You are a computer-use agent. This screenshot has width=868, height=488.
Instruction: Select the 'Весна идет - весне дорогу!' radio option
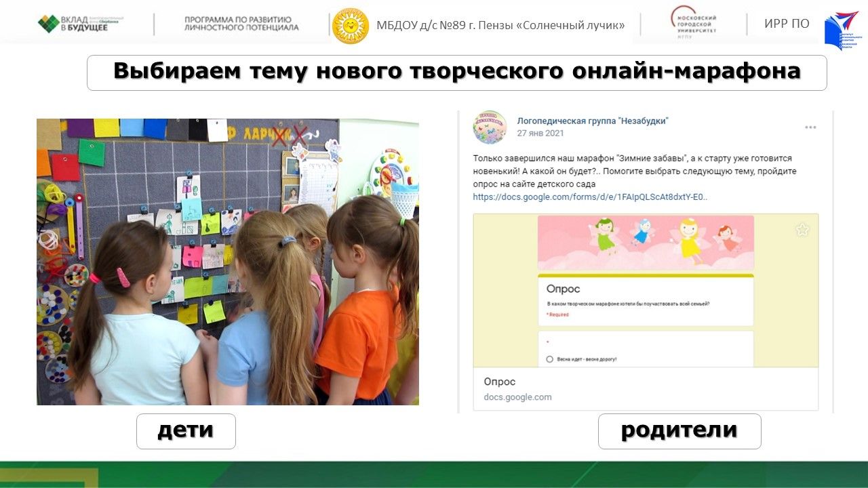click(x=550, y=359)
